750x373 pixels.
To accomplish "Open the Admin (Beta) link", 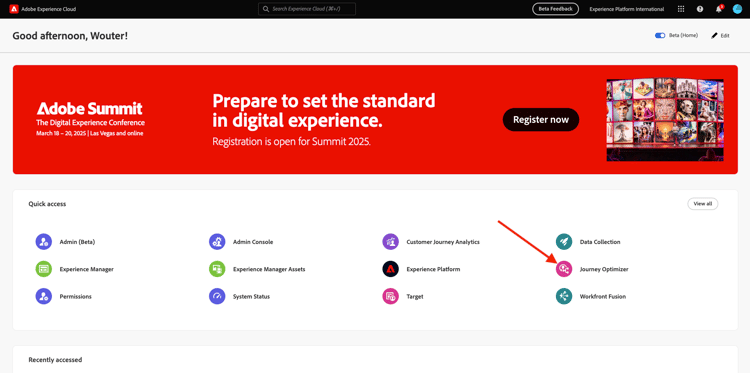I will 77,242.
